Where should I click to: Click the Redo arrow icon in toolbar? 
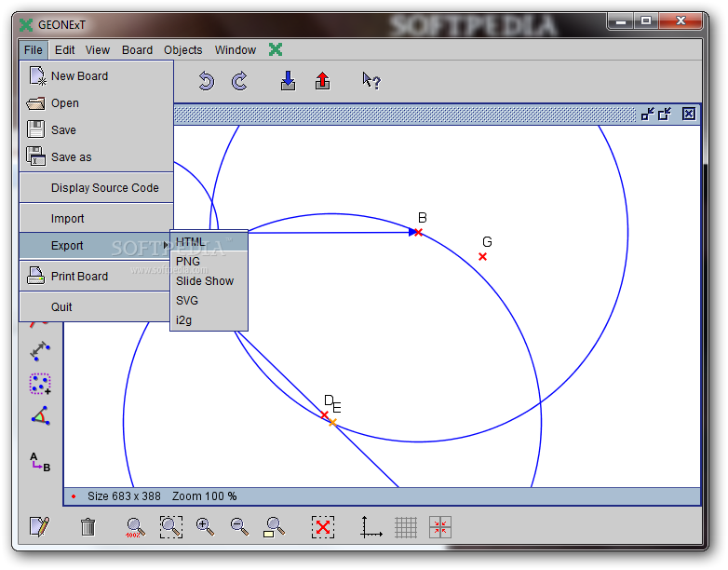[x=239, y=82]
